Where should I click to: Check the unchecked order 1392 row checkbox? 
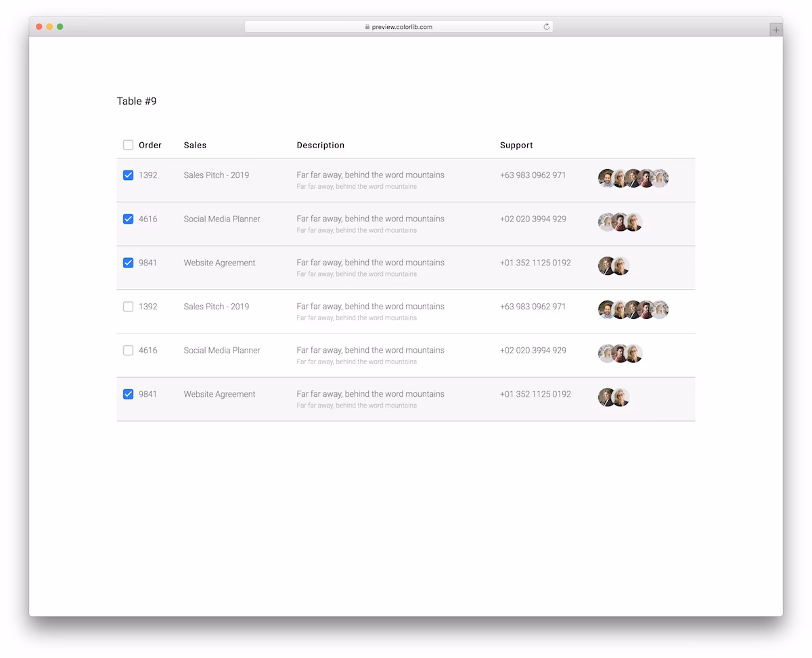(128, 307)
